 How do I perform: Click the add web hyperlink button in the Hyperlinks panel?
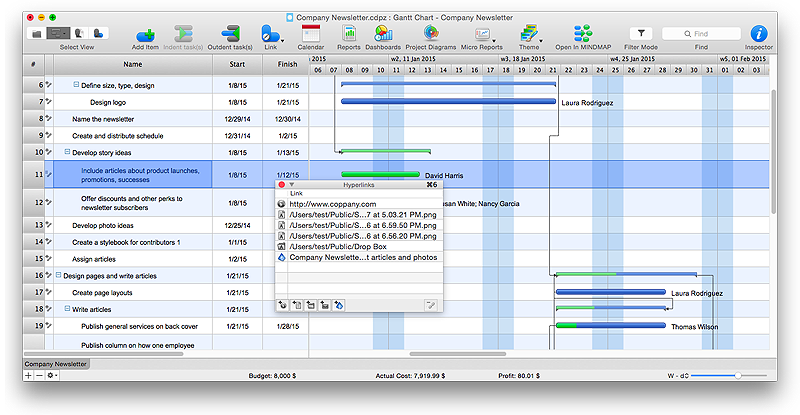284,304
